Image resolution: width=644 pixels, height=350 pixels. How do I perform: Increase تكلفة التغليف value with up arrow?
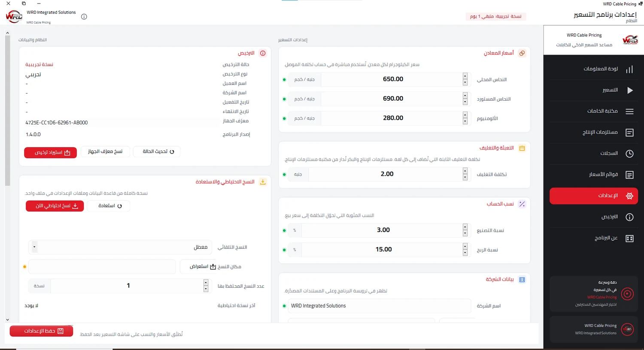click(x=465, y=171)
